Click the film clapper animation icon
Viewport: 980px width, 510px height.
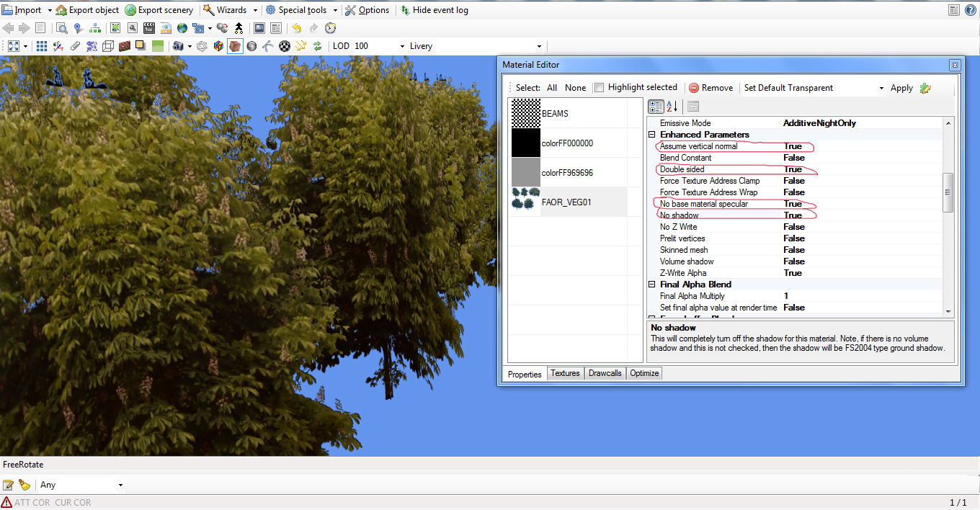[x=149, y=28]
